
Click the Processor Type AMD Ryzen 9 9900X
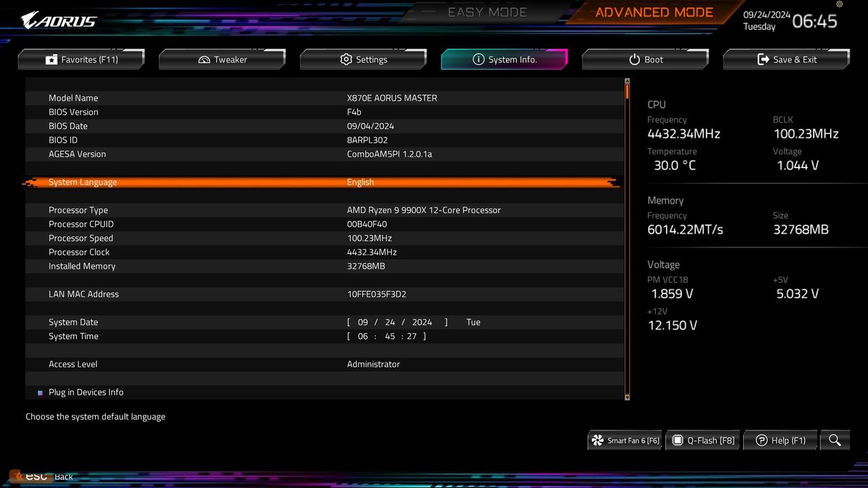point(424,210)
